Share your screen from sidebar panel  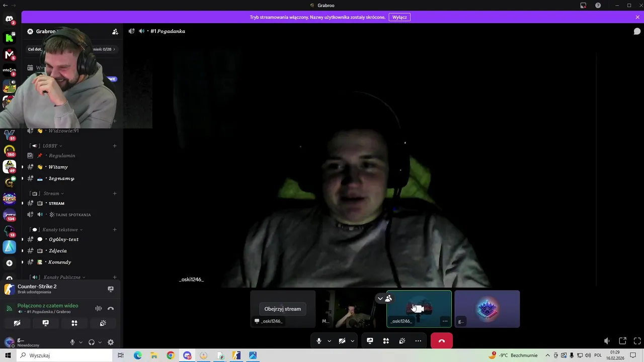click(46, 323)
